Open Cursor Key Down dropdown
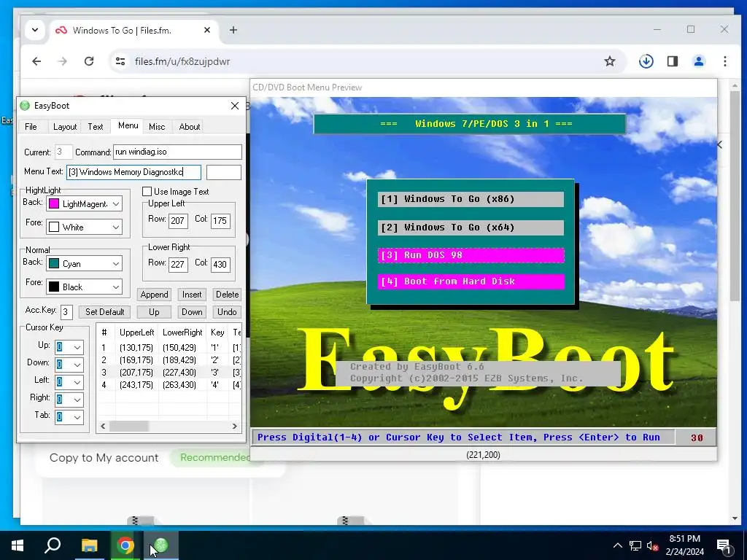Viewport: 747px width, 560px height. click(77, 365)
